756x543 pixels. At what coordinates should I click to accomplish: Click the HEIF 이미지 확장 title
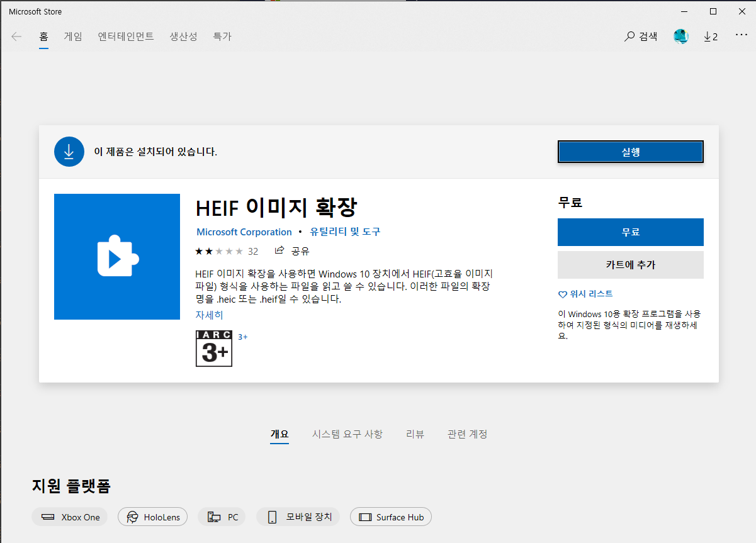[278, 208]
